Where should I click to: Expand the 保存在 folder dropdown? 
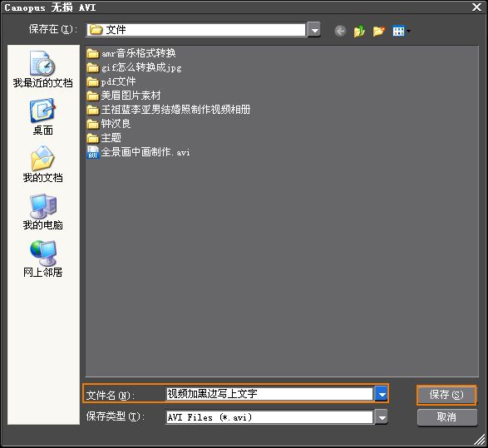tap(314, 30)
